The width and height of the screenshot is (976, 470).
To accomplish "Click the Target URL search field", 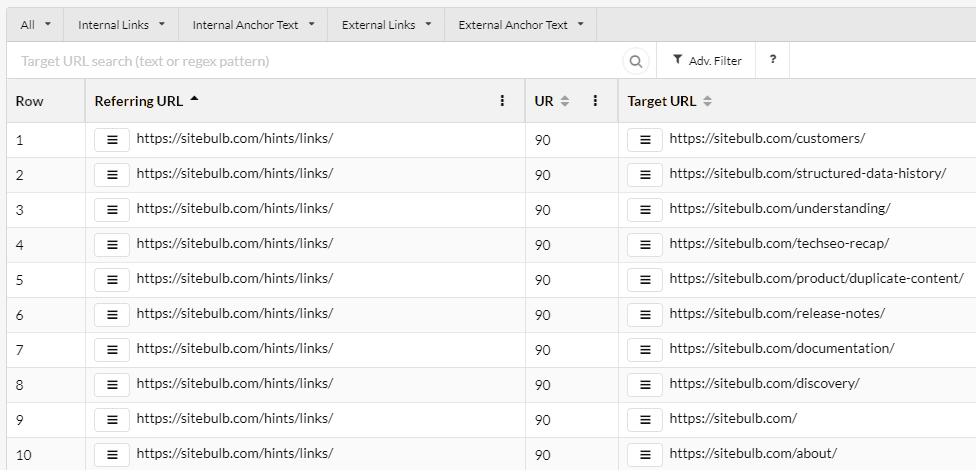I will [314, 61].
